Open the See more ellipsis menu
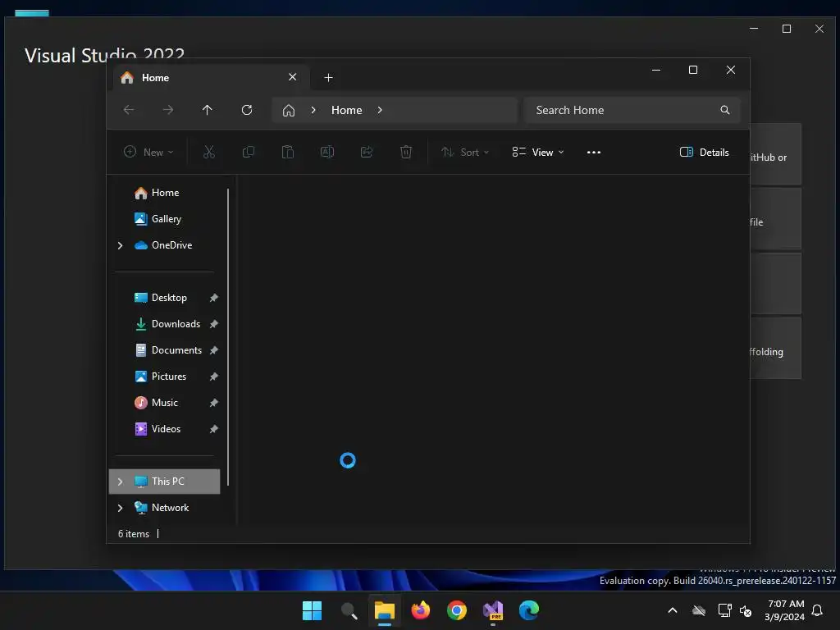Image resolution: width=840 pixels, height=630 pixels. point(594,152)
